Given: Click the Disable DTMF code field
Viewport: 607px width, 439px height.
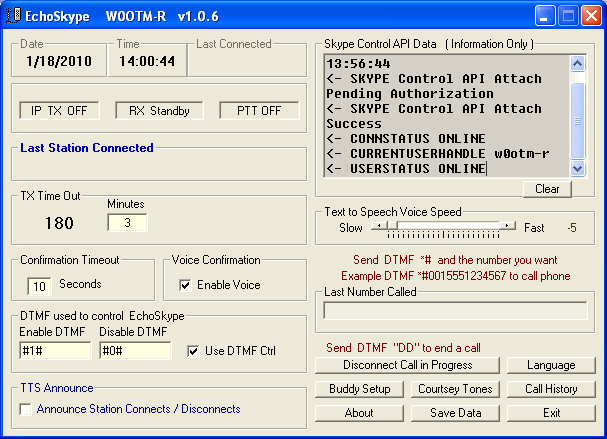Looking at the screenshot, I should click(x=135, y=351).
